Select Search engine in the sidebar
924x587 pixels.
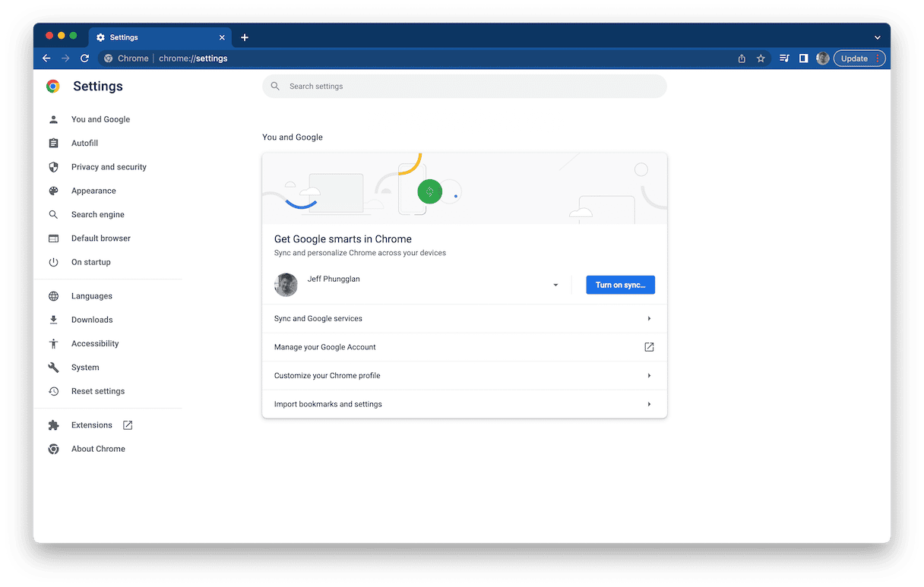[x=97, y=215]
